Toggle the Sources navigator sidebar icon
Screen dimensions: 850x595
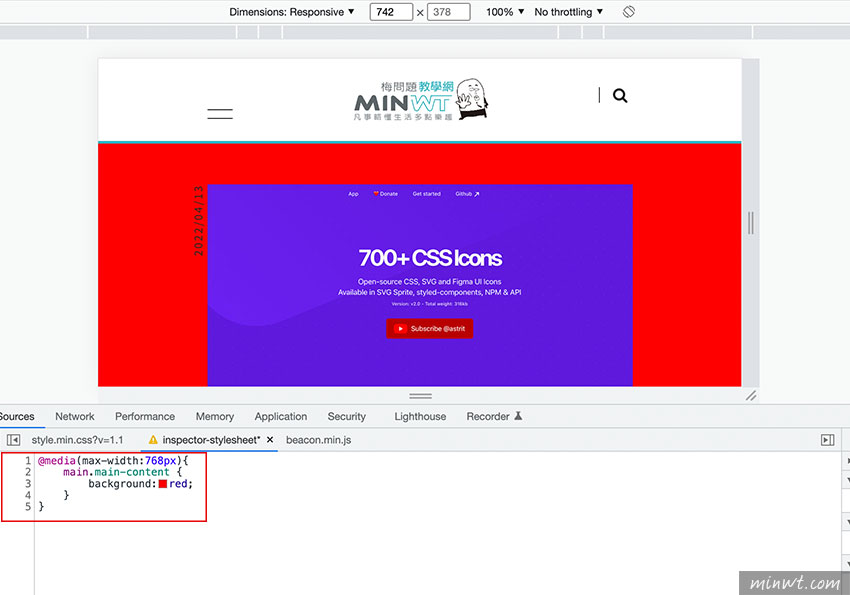click(x=14, y=440)
